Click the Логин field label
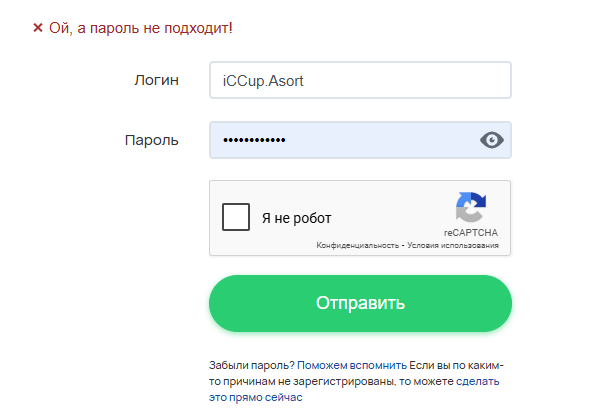This screenshot has height=409, width=589. pos(156,80)
